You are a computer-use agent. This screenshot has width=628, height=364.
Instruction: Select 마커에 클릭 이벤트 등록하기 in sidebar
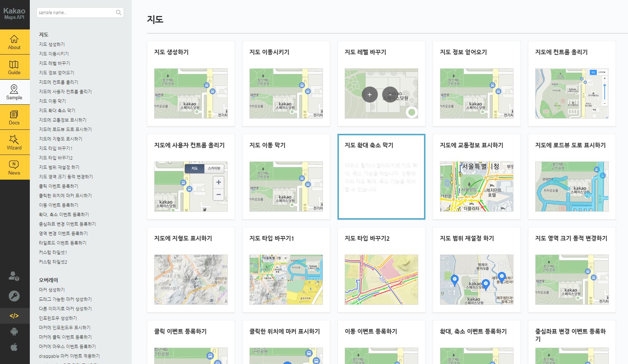point(65,337)
